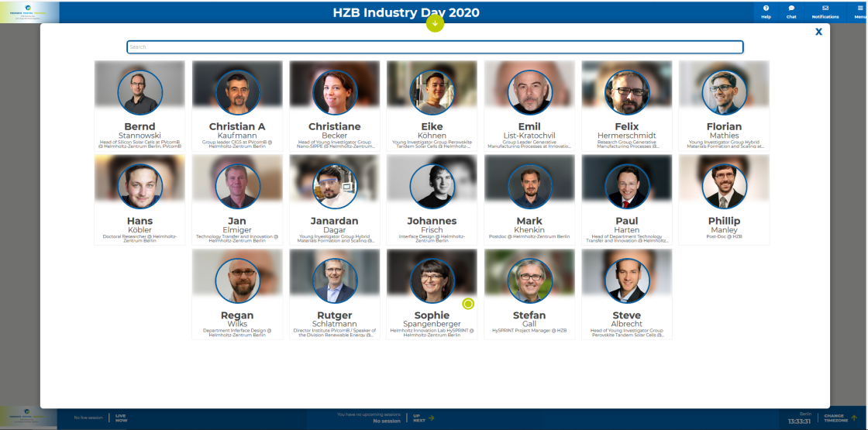Screen dimensions: 868x430
Task: Open the hamburger Menu icon
Action: point(860,8)
